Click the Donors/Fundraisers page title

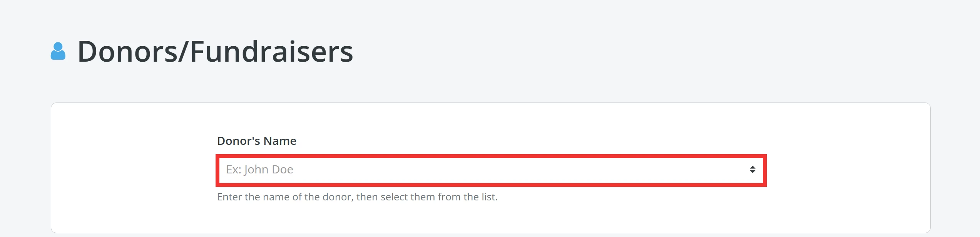(x=216, y=51)
